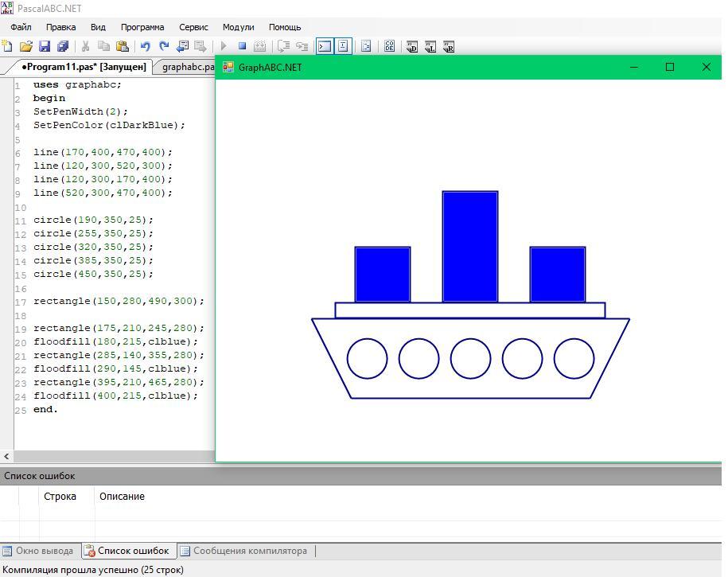Open the Сервис menu
The width and height of the screenshot is (728, 577).
(193, 27)
